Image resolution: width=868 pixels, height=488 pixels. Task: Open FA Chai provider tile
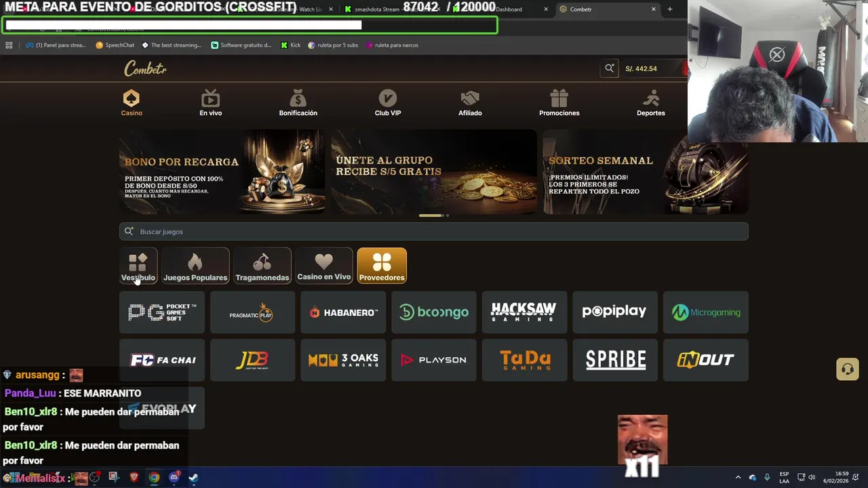[x=162, y=360]
